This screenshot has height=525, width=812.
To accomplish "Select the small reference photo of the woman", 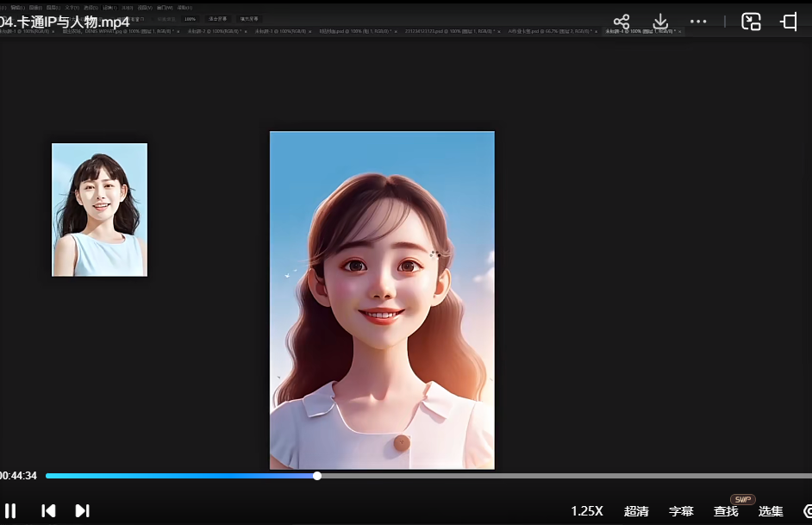I will click(x=99, y=209).
